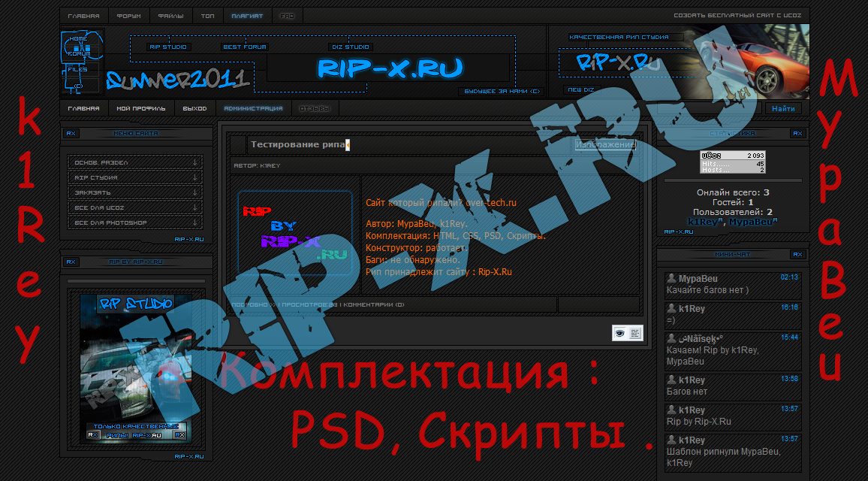The width and height of the screenshot is (868, 481).
Task: Open ФАЙЛЫ in the top navigation
Action: point(170,16)
